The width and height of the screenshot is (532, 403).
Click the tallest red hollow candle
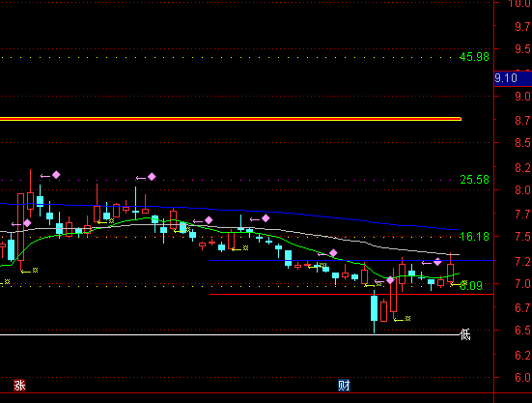[x=20, y=227]
